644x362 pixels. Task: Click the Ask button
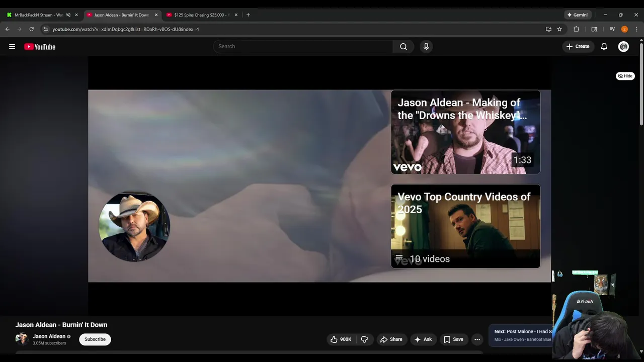[423, 339]
